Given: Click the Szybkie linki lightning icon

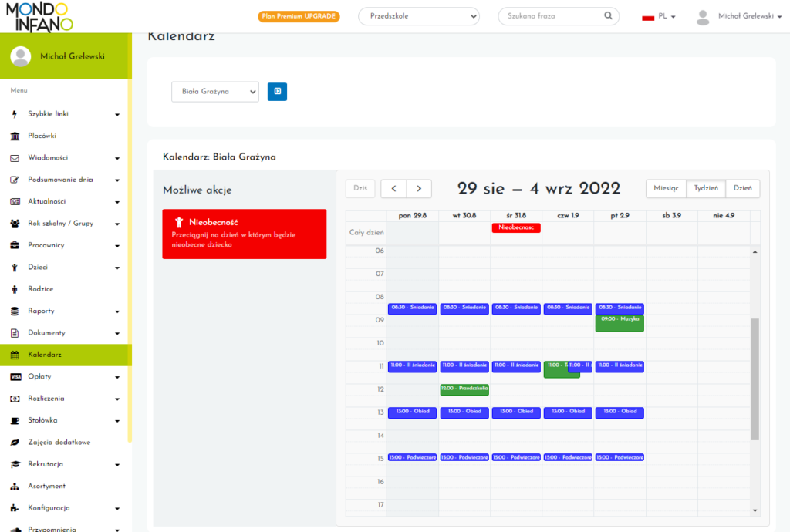Looking at the screenshot, I should 15,114.
